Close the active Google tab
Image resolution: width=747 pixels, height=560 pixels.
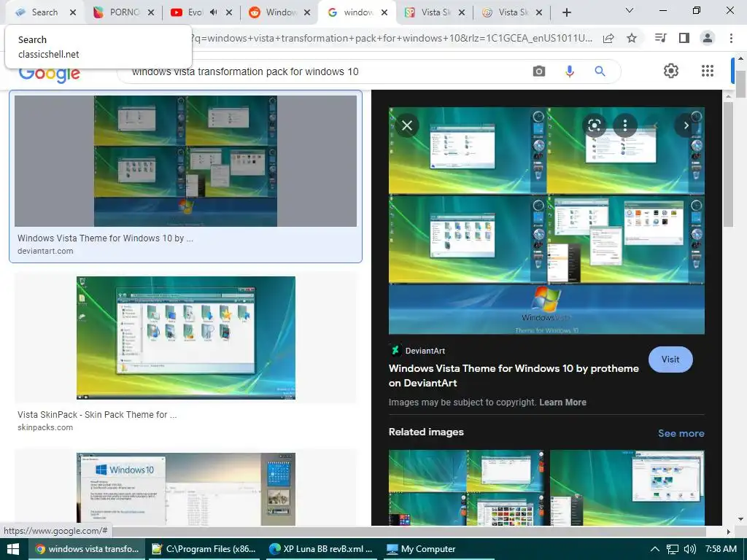[x=384, y=12]
